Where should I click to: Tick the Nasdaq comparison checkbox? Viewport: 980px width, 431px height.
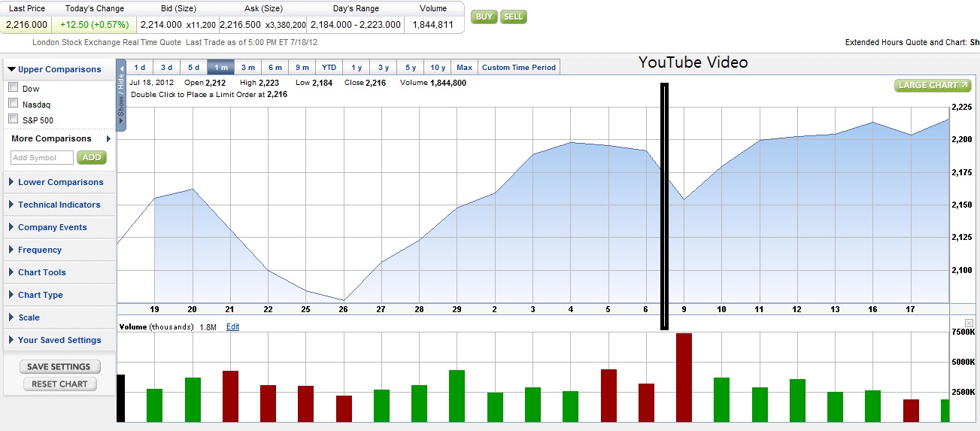tap(13, 104)
